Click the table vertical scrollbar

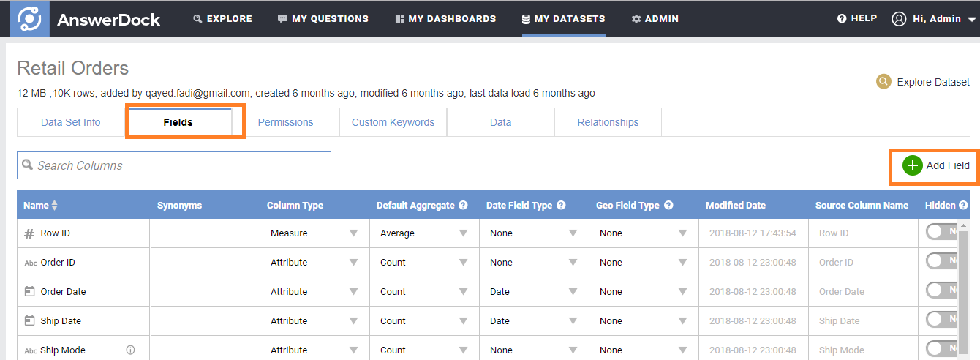point(963,293)
